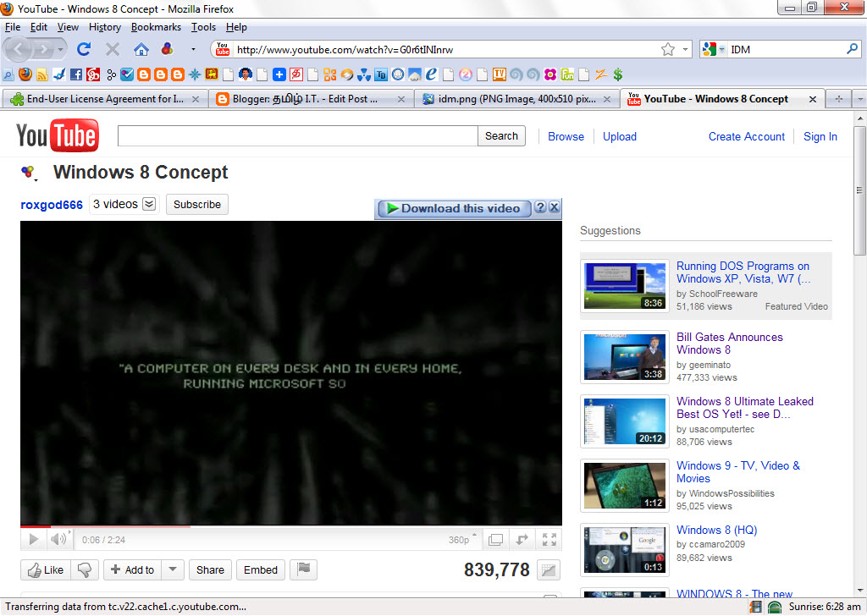This screenshot has height=616, width=867.
Task: Open the URL bar history dropdown
Action: coord(685,50)
